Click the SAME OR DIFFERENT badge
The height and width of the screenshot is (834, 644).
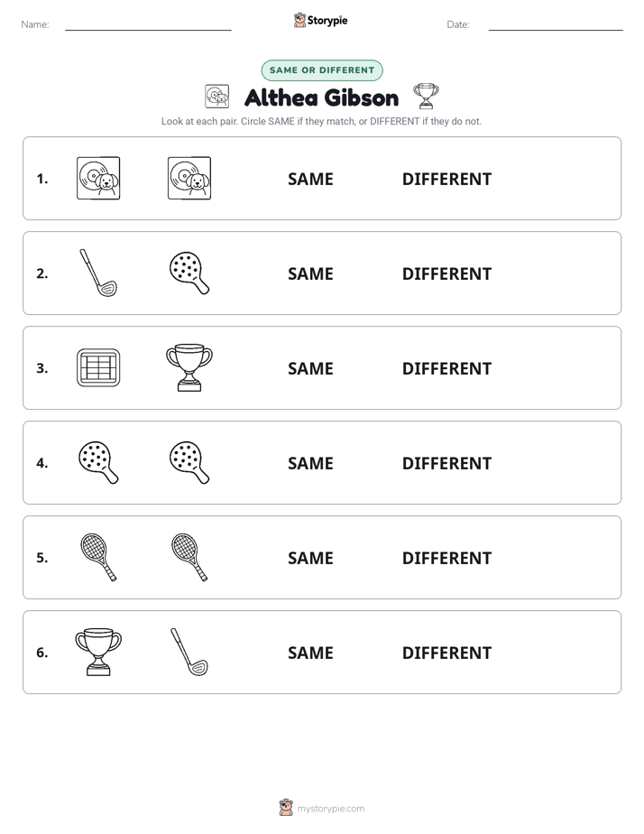pos(322,70)
